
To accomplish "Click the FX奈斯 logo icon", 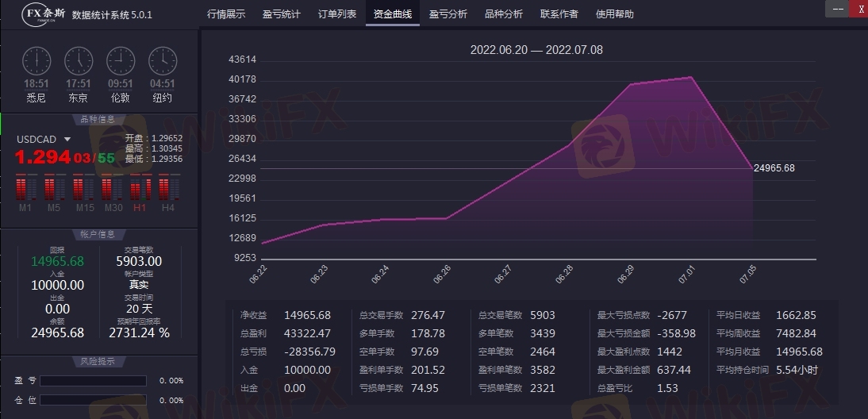I will 44,14.
